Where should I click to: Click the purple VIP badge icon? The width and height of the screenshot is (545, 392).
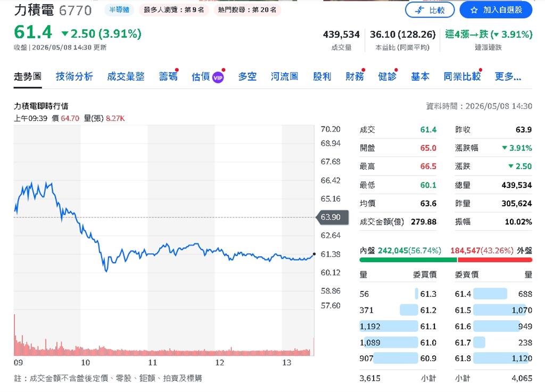coord(218,78)
